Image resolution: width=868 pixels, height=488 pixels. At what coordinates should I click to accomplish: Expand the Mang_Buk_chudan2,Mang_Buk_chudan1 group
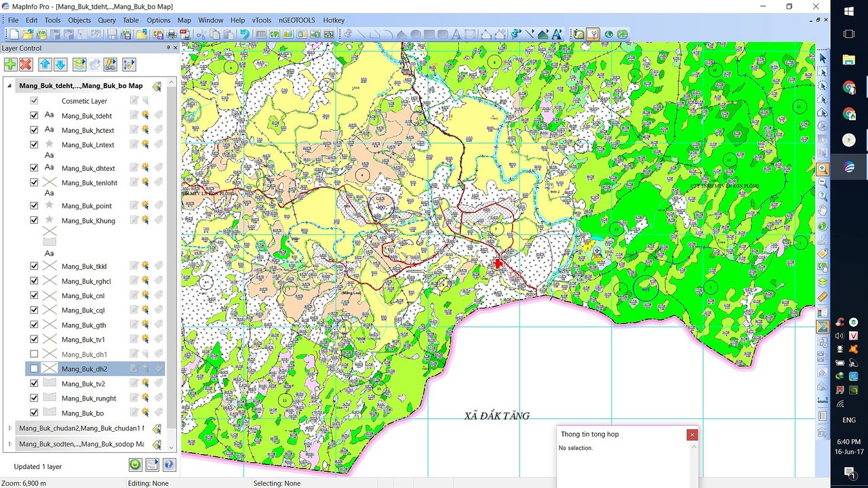pos(9,428)
